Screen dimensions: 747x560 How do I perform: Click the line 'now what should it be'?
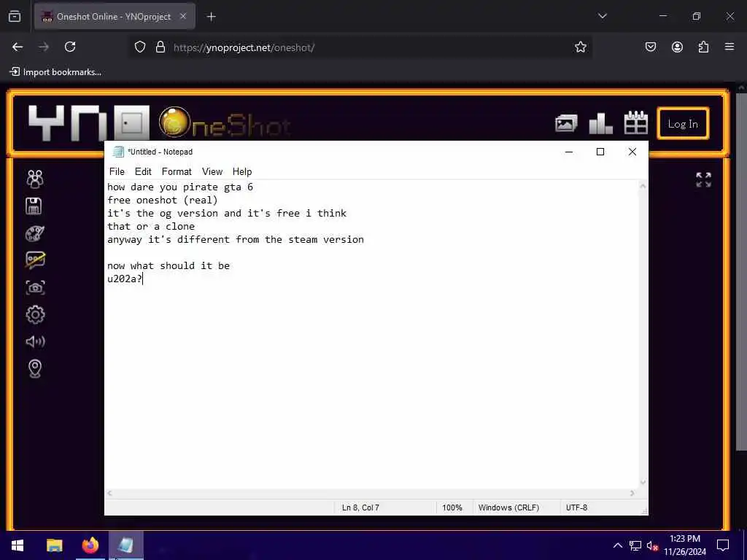[x=169, y=265]
